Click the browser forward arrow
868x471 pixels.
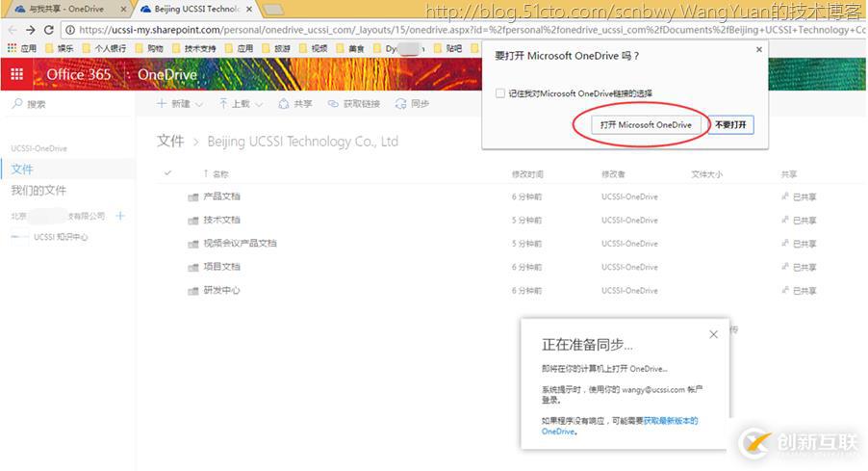click(31, 30)
